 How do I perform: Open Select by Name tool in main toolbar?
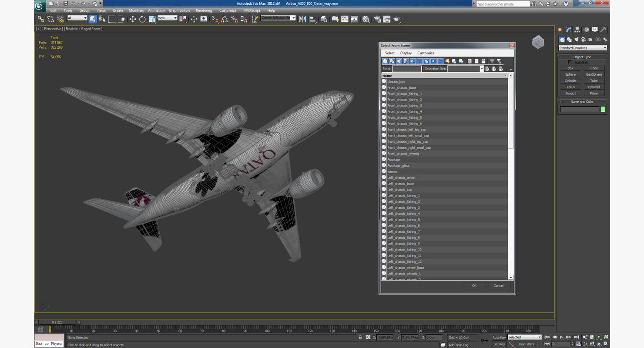(x=102, y=19)
